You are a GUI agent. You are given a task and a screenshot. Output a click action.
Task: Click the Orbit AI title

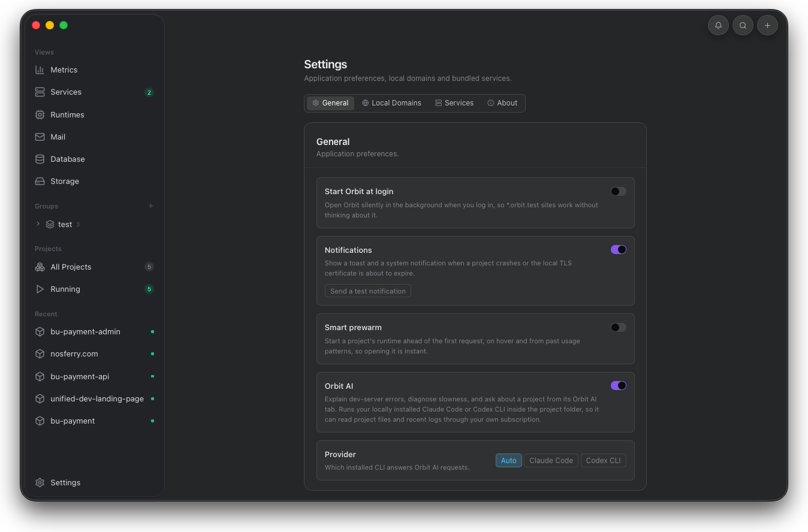(x=339, y=386)
